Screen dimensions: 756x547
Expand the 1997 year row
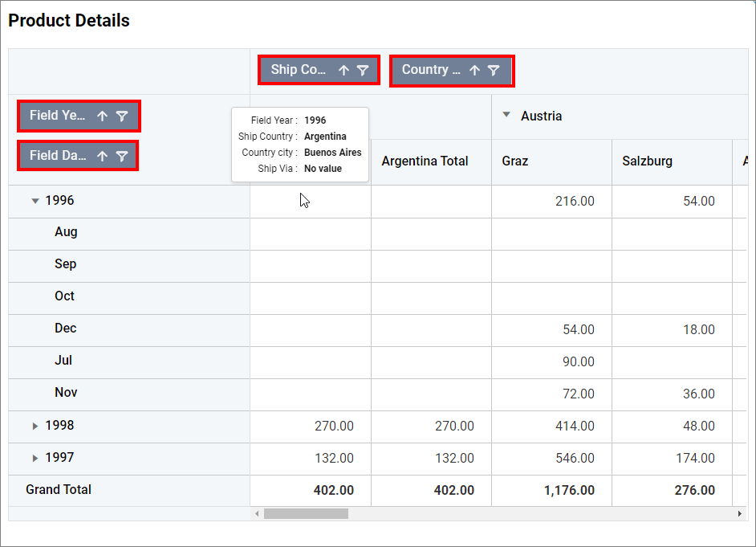(35, 458)
